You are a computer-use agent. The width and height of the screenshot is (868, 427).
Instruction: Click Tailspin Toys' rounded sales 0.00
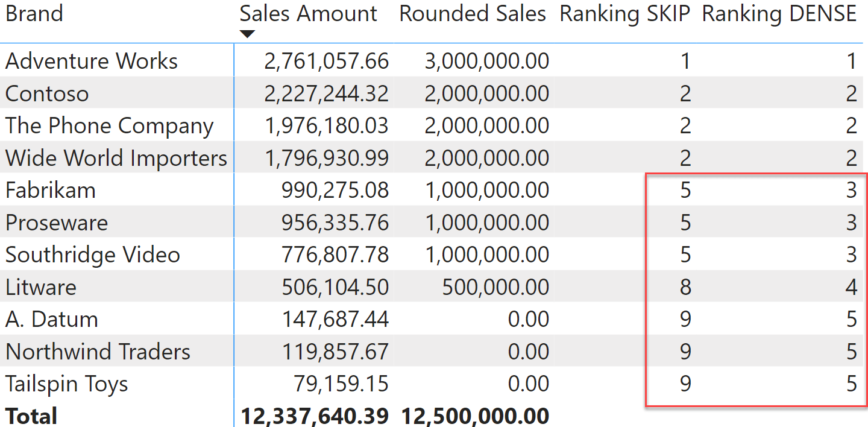coord(529,384)
